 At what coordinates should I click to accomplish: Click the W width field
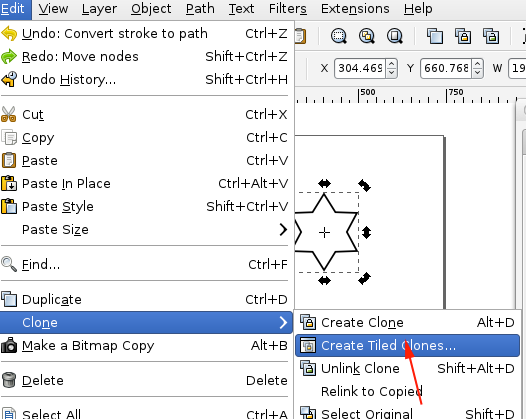[518, 68]
